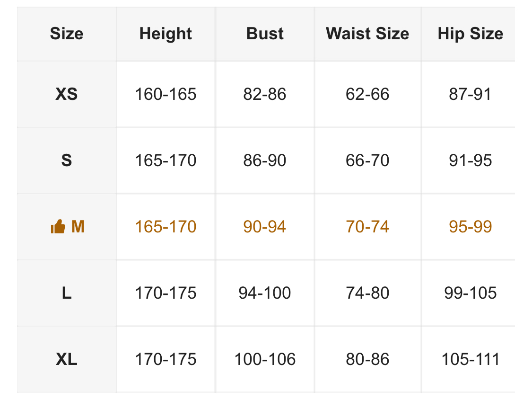Click the thumbs-up recommended size icon
Viewport: 532px width, 400px height.
(x=58, y=227)
